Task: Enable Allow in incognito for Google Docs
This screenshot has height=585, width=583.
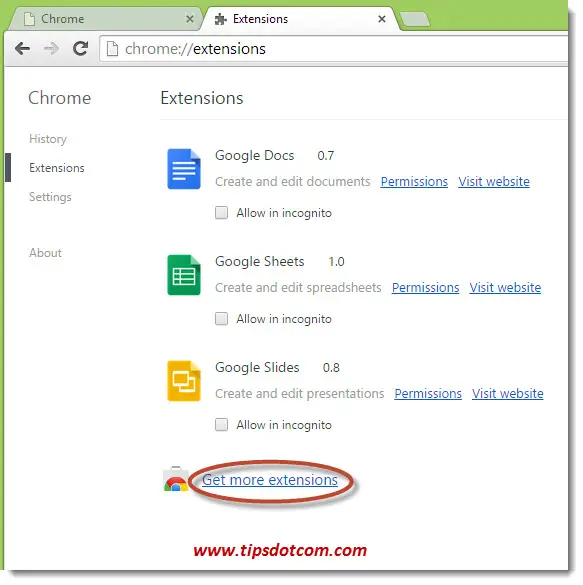Action: 221,213
